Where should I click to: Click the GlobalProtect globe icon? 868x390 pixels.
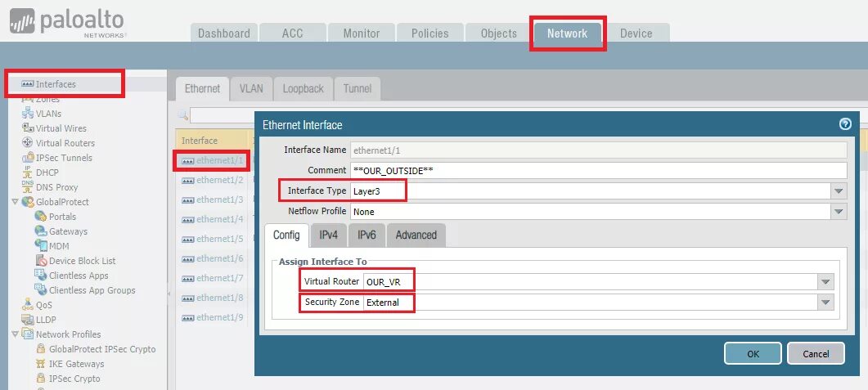(28, 202)
